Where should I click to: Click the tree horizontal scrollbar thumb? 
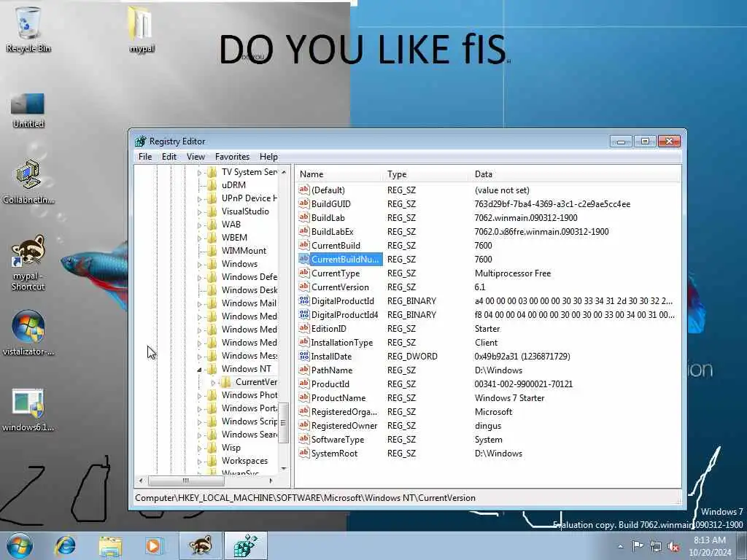click(185, 481)
